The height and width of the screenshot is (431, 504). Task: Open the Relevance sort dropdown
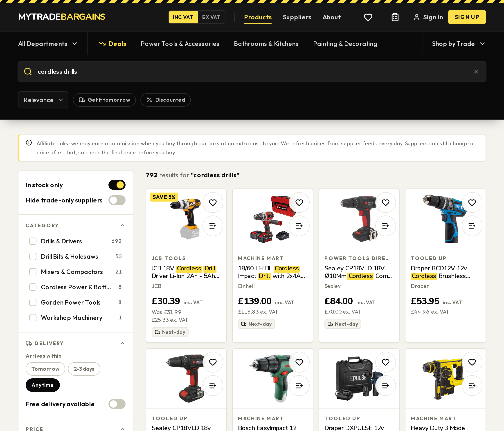coord(43,100)
